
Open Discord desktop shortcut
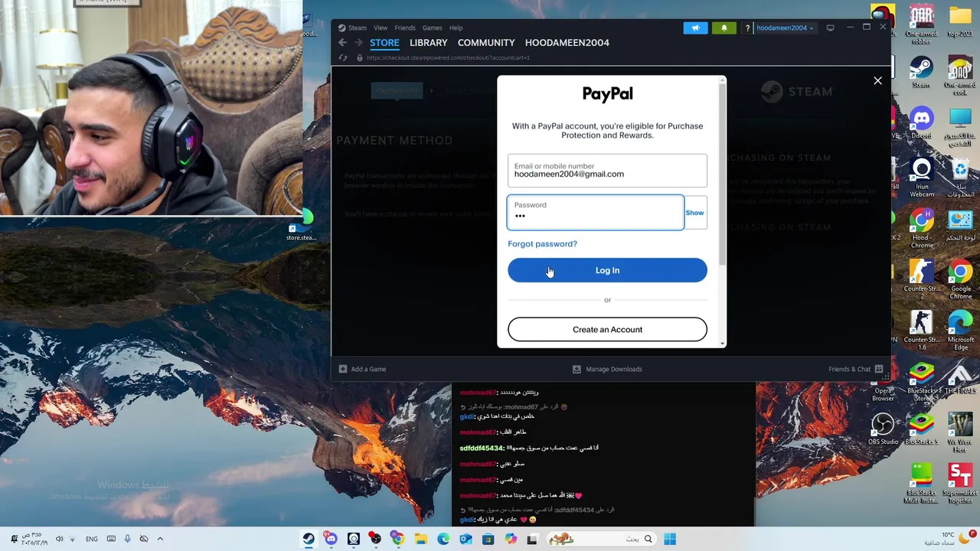921,122
